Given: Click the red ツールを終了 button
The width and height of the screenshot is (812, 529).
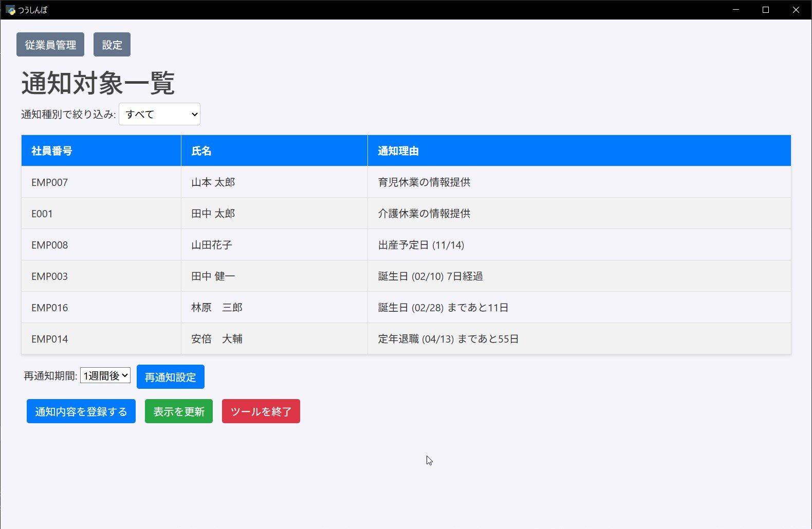Looking at the screenshot, I should tap(261, 411).
